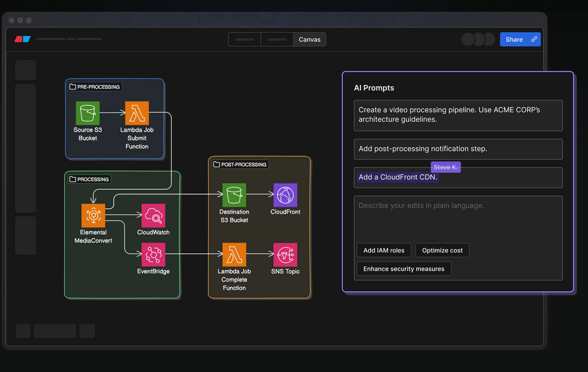This screenshot has height=372, width=588.
Task: Select the PRE-PROCESSING group label
Action: pos(95,87)
